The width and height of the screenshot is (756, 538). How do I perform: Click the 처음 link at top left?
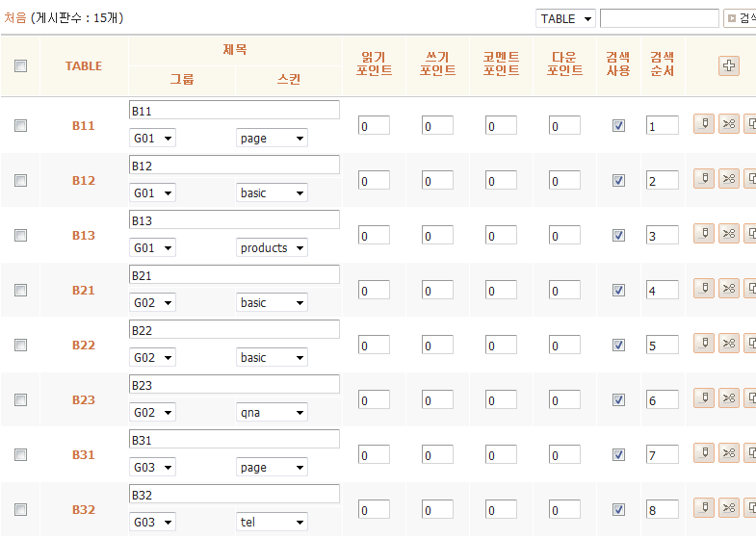pos(14,17)
